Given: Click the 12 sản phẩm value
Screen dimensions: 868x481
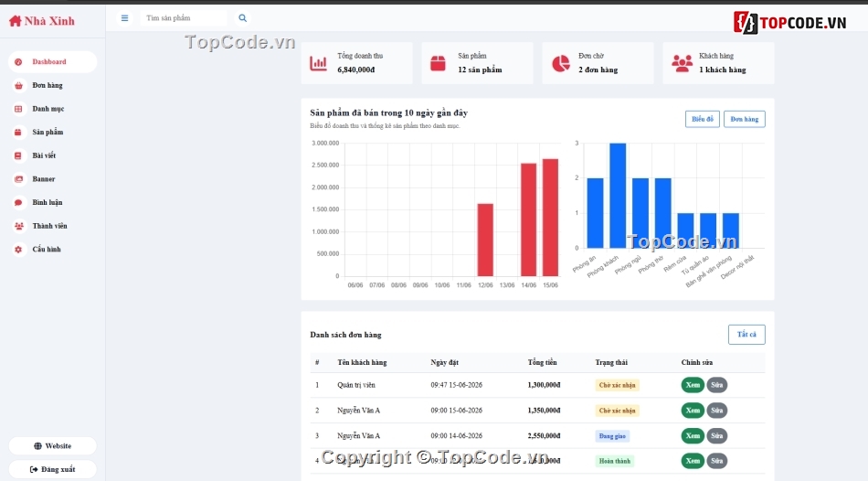Looking at the screenshot, I should [x=480, y=69].
